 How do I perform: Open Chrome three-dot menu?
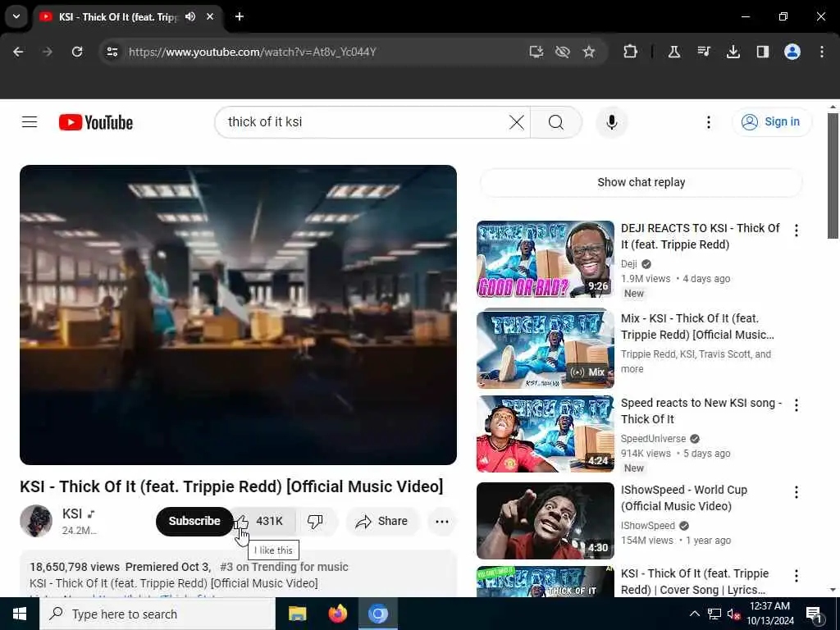coord(821,52)
